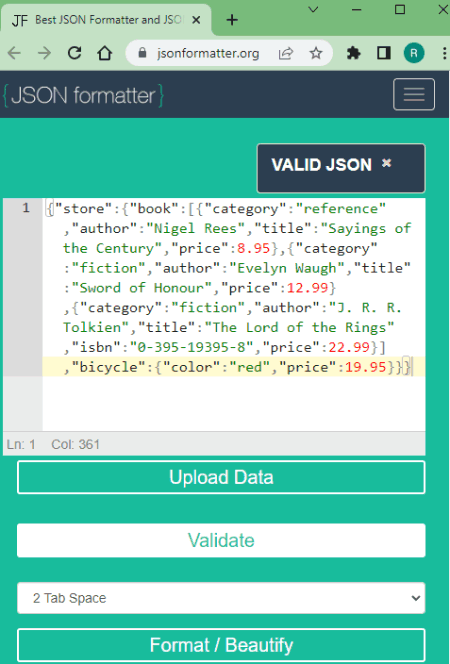Maximize the Chrome window
Image resolution: width=450 pixels, height=664 pixels.
[400, 9]
